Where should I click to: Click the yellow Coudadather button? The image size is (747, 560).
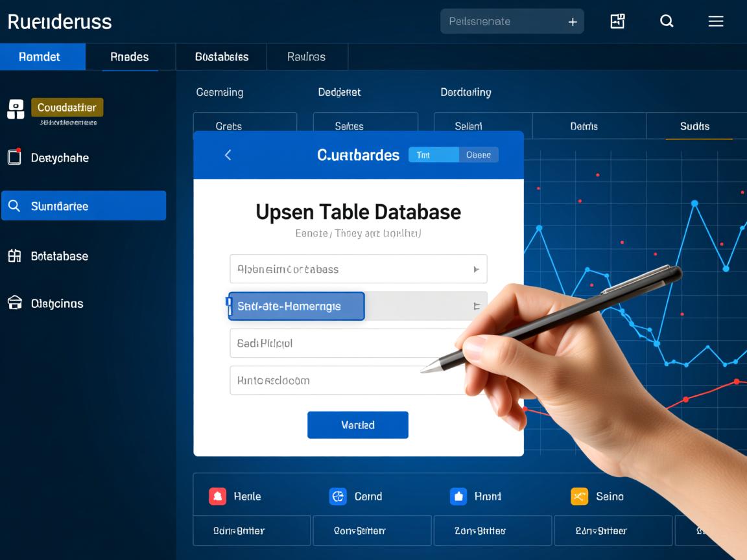click(67, 108)
